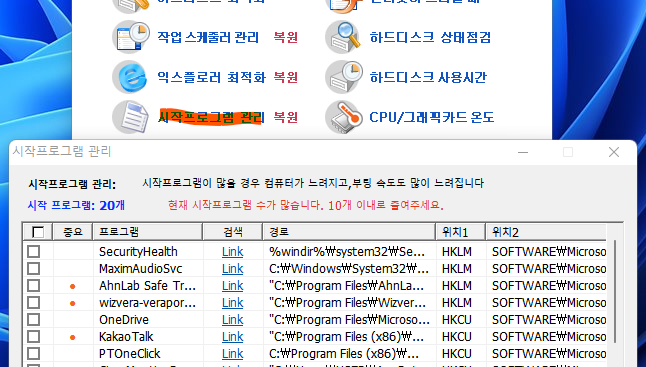Open 익스플로러 최적화 link text
The image size is (646, 367).
211,77
